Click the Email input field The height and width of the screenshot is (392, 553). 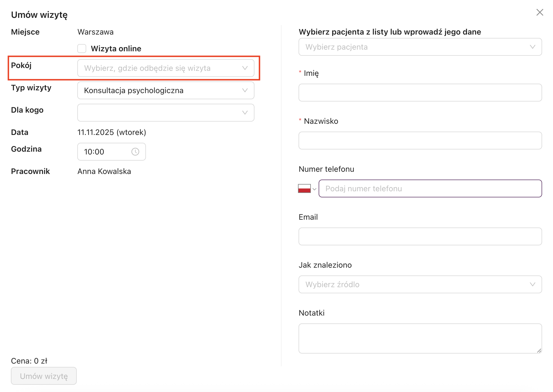pos(420,236)
